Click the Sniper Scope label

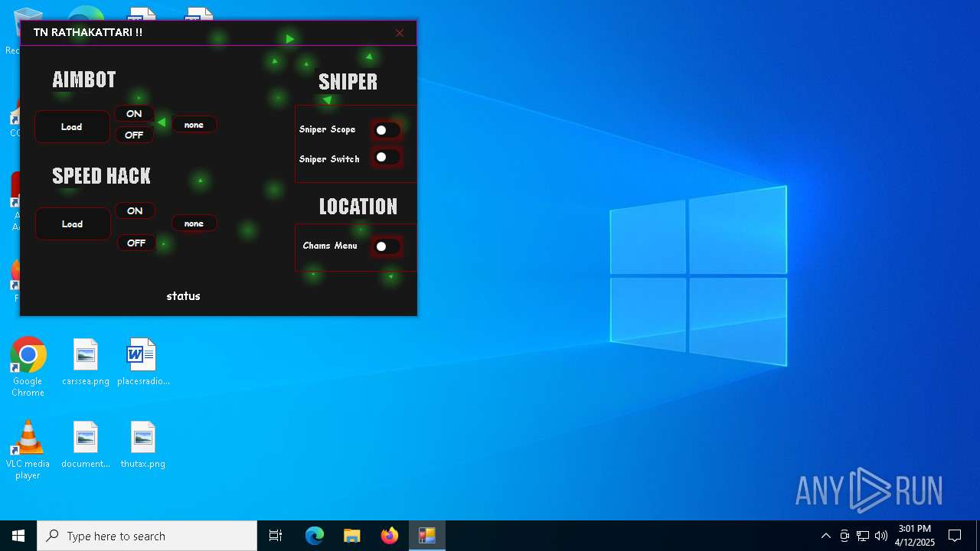pyautogui.click(x=328, y=129)
